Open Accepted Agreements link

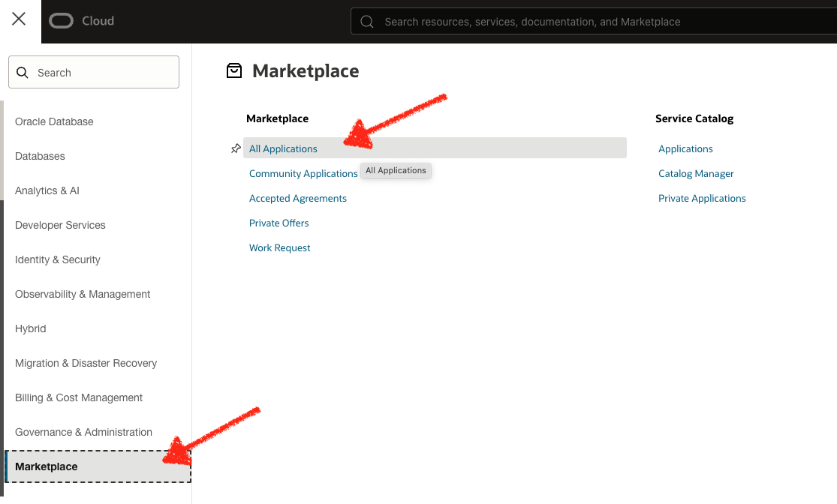(298, 199)
